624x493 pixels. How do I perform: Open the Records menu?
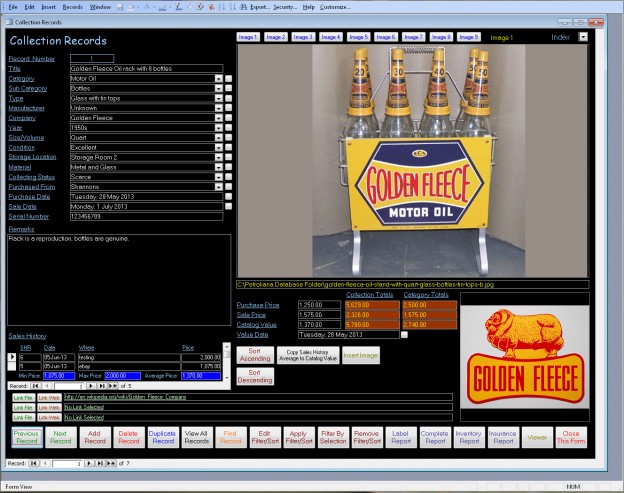pos(72,7)
